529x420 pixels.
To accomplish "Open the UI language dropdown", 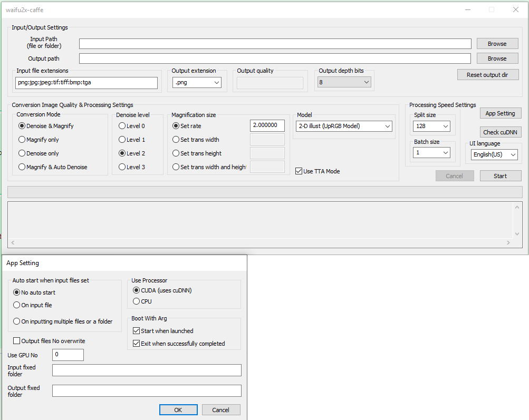I will click(494, 154).
